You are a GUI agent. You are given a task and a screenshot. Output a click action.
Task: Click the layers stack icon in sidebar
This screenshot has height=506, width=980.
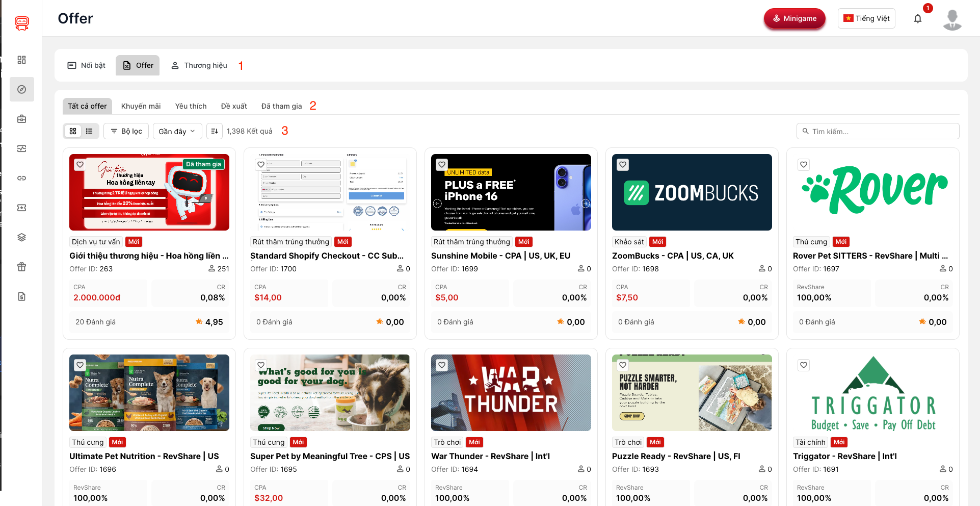tap(21, 237)
